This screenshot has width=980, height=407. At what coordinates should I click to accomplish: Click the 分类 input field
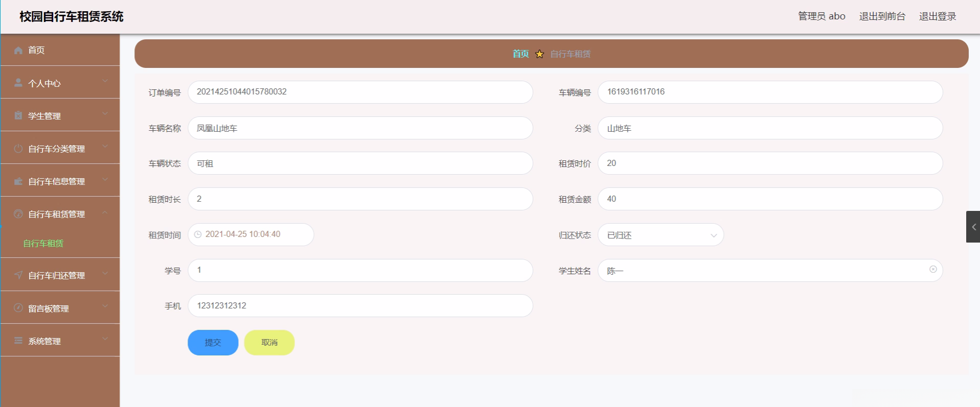click(x=770, y=128)
